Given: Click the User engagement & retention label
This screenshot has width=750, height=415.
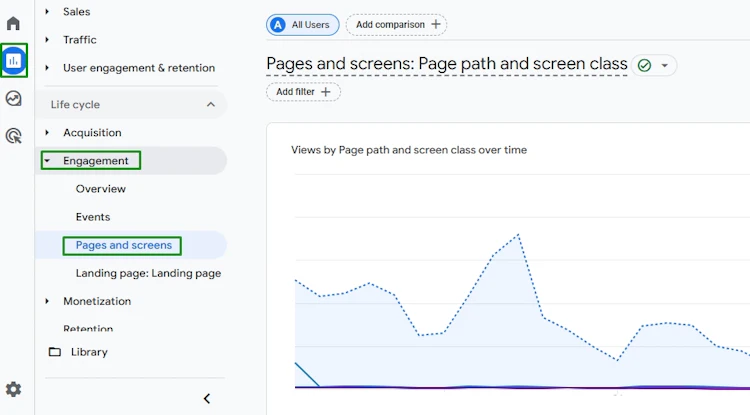Looking at the screenshot, I should (x=139, y=68).
